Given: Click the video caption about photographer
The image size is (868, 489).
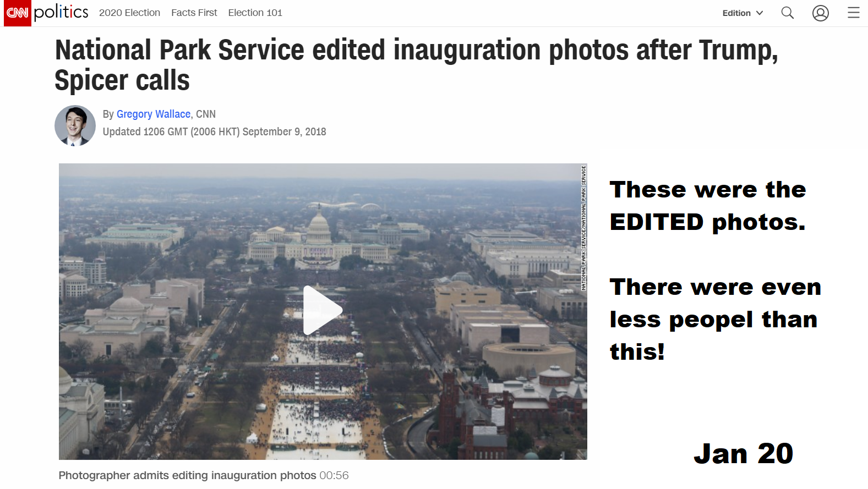Looking at the screenshot, I should [x=188, y=475].
